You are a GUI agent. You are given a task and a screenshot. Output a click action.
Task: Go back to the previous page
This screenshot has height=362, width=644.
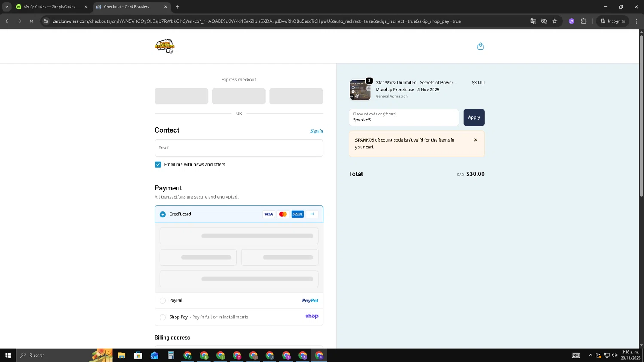[7, 21]
